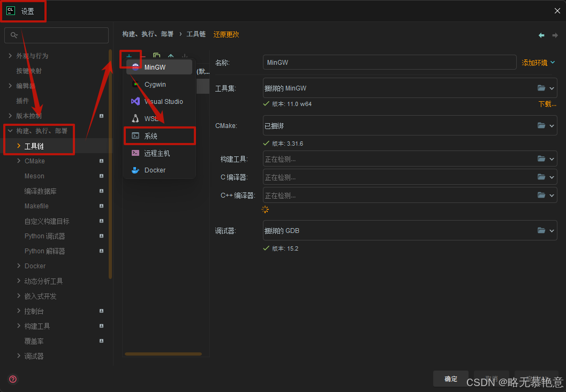Select Python 解释器 in the settings tree
566x392 pixels.
click(45, 251)
